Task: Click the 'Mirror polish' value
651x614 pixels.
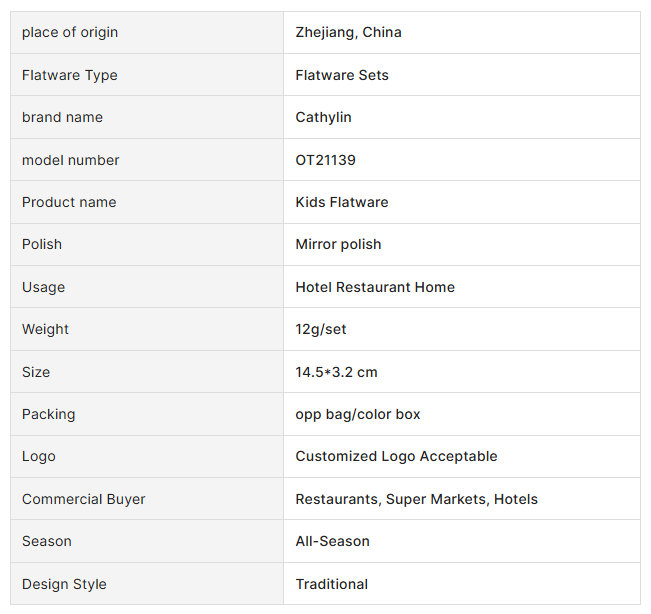Action: [x=338, y=244]
